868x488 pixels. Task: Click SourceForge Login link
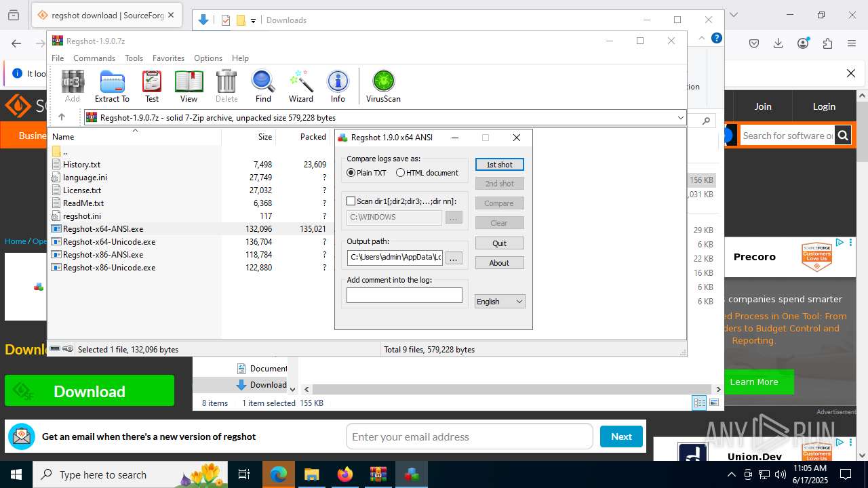(x=824, y=106)
